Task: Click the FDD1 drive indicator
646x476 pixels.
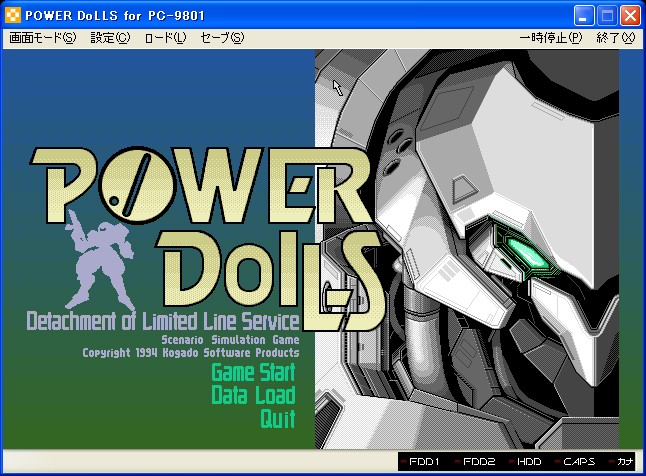Action: point(427,462)
